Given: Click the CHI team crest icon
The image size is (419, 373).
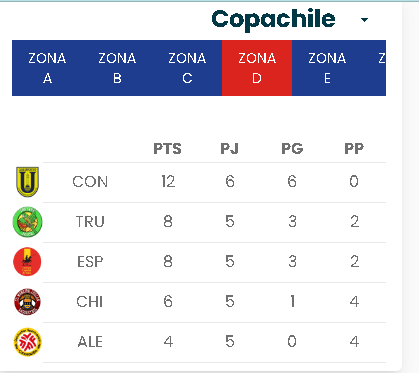Looking at the screenshot, I should coord(27,302).
